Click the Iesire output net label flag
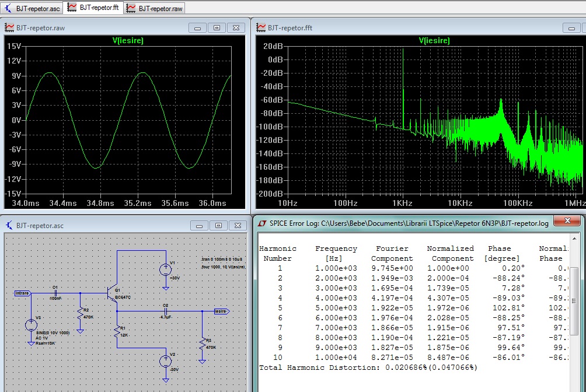This screenshot has height=392, width=586. tap(221, 311)
